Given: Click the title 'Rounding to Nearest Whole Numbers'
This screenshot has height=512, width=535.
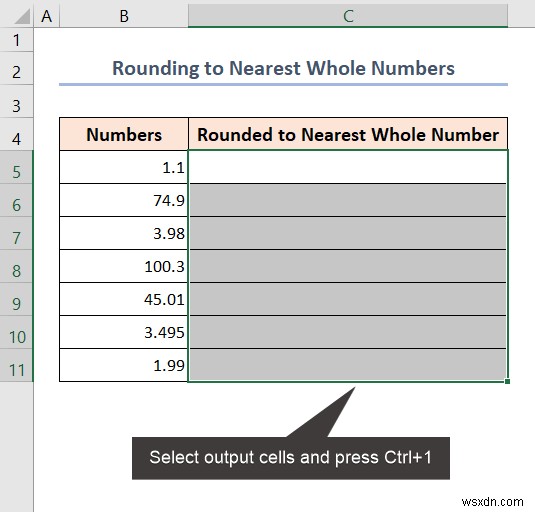Looking at the screenshot, I should coord(283,68).
